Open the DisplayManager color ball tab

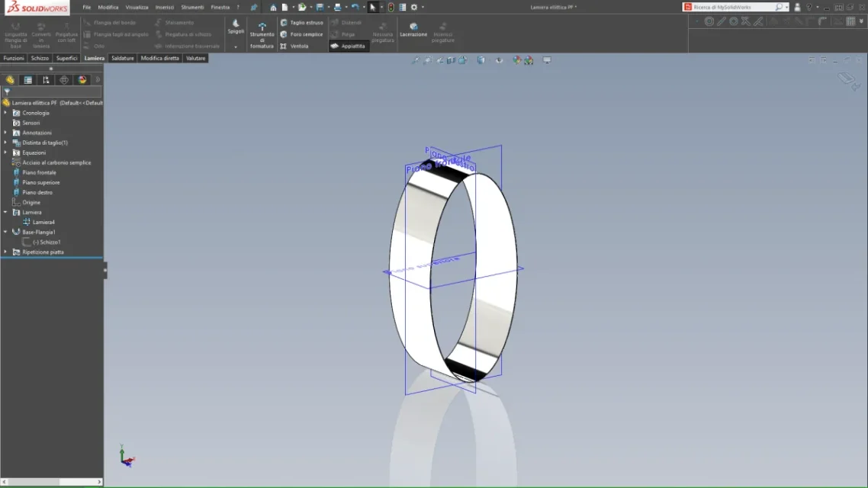click(x=82, y=79)
